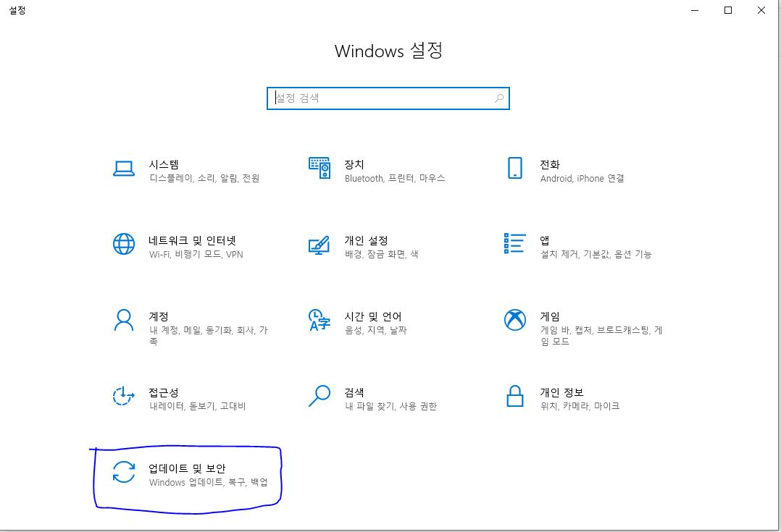Viewport: 781px width, 532px height.
Task: Select the 시스템 heading
Action: pos(164,165)
